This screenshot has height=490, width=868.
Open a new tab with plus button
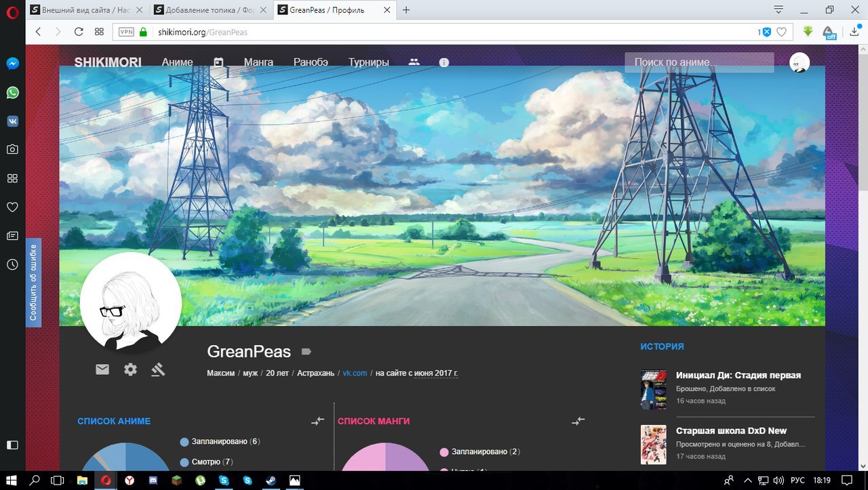tap(406, 10)
